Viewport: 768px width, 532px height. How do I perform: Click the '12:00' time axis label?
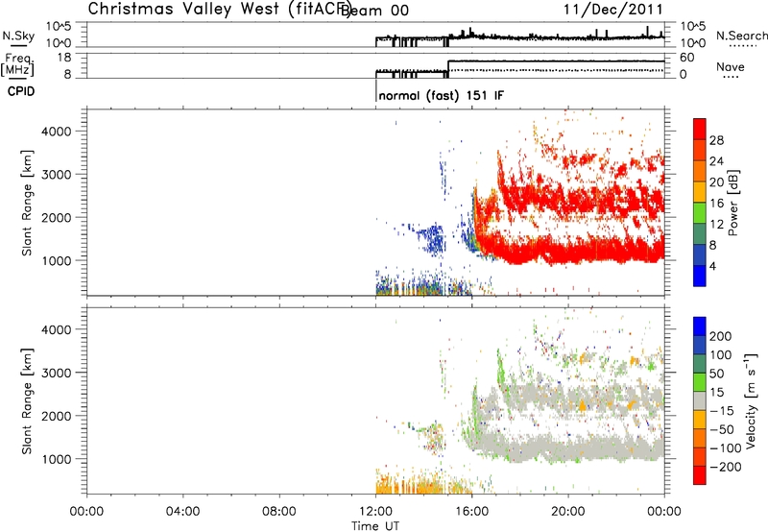(x=375, y=512)
